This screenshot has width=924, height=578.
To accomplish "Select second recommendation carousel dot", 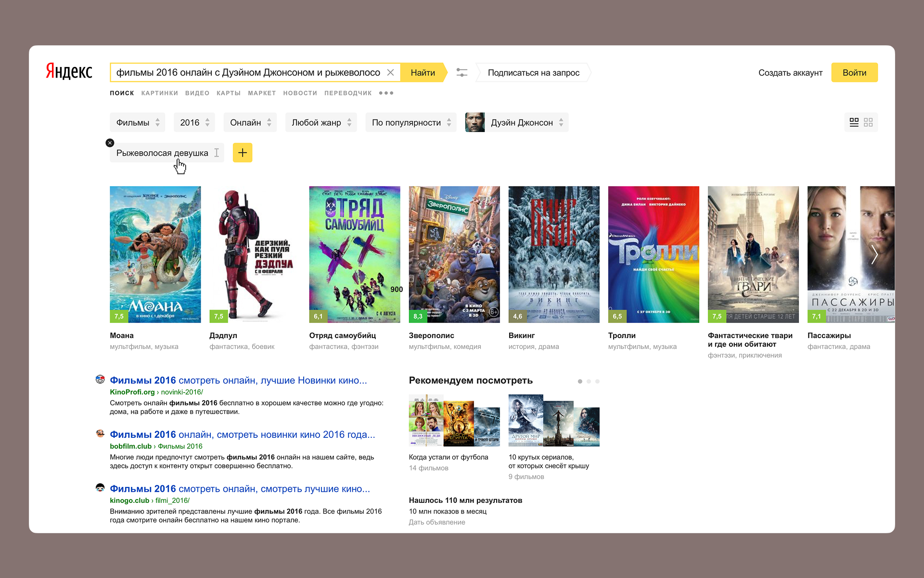I will click(x=589, y=381).
